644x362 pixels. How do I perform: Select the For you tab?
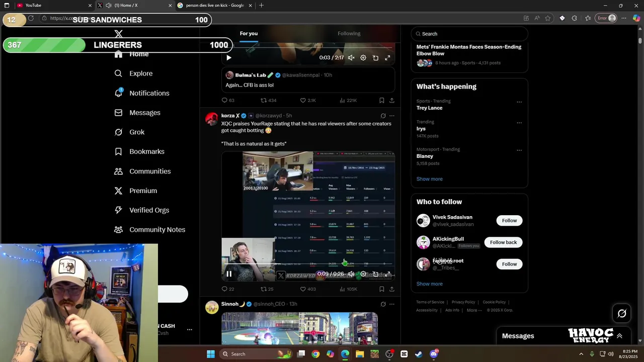click(x=249, y=34)
